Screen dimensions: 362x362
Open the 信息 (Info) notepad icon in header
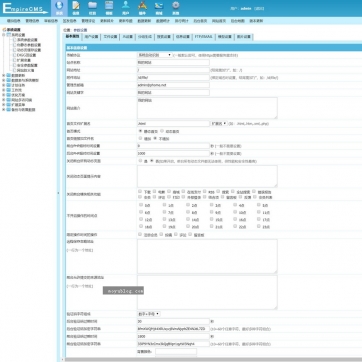[76, 6]
